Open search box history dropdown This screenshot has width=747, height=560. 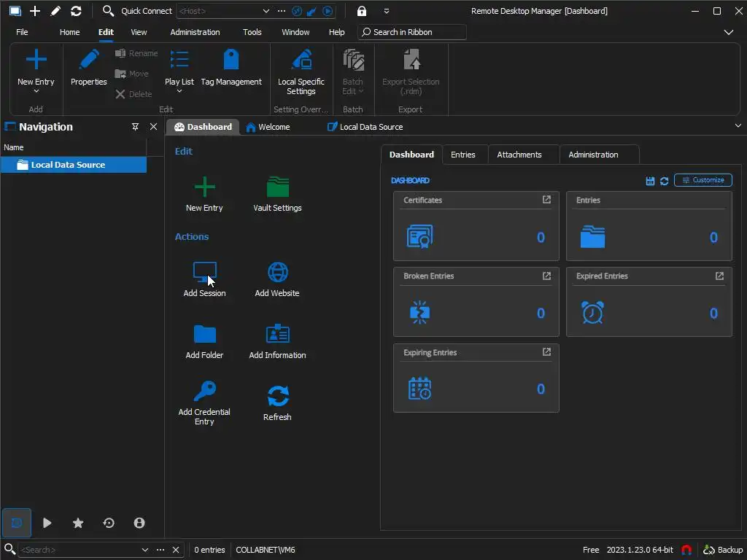coord(145,550)
